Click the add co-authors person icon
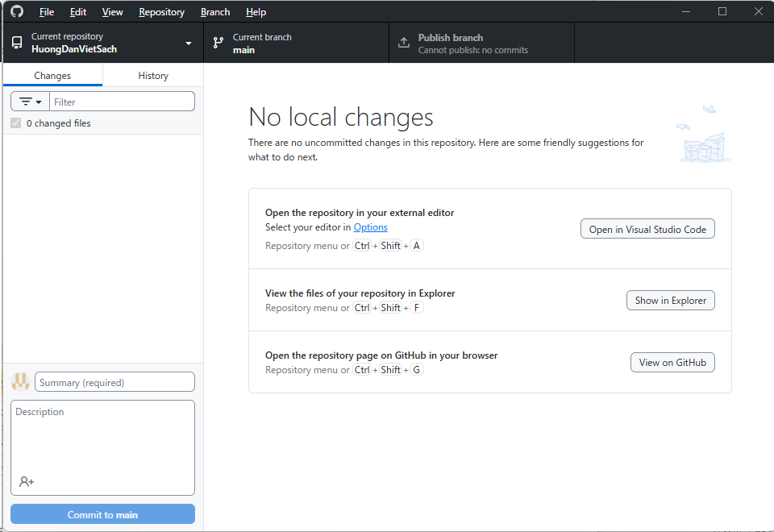774x532 pixels. (26, 482)
